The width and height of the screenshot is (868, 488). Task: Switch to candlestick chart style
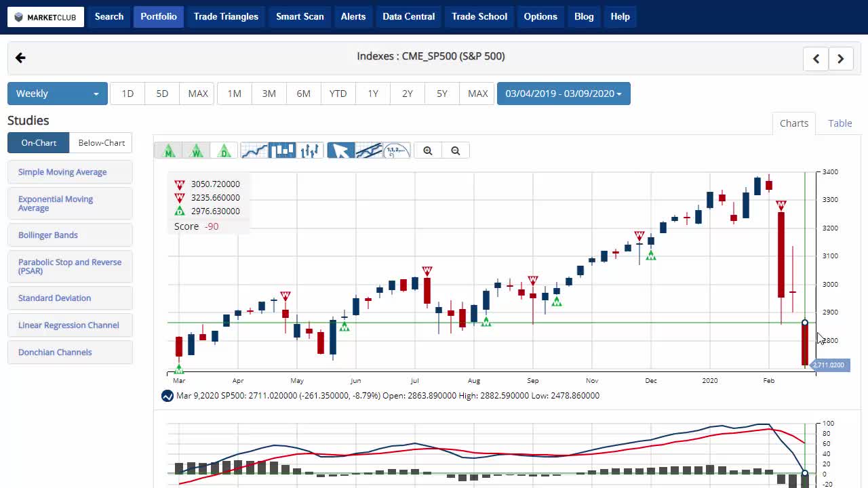pos(282,150)
